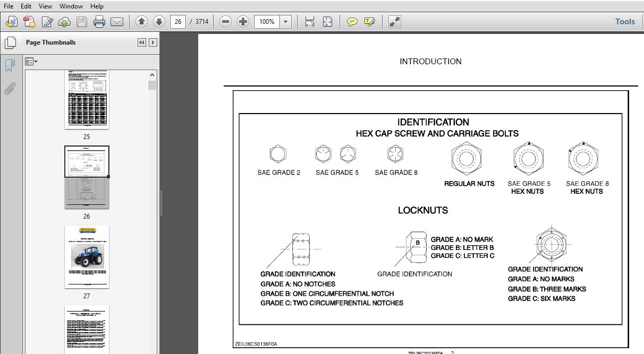Click the page number field showing 26

(178, 22)
